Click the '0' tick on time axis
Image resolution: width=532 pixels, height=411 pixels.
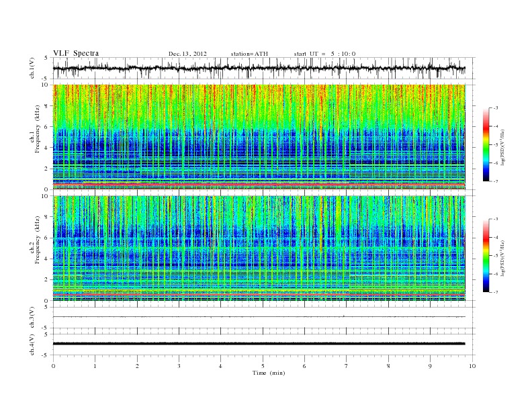pyautogui.click(x=53, y=366)
